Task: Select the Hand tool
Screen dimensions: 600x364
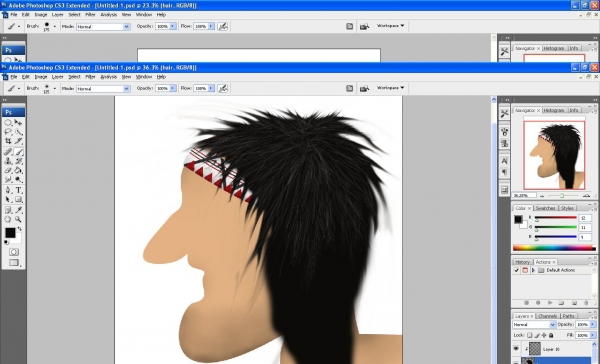Action: tap(8, 219)
